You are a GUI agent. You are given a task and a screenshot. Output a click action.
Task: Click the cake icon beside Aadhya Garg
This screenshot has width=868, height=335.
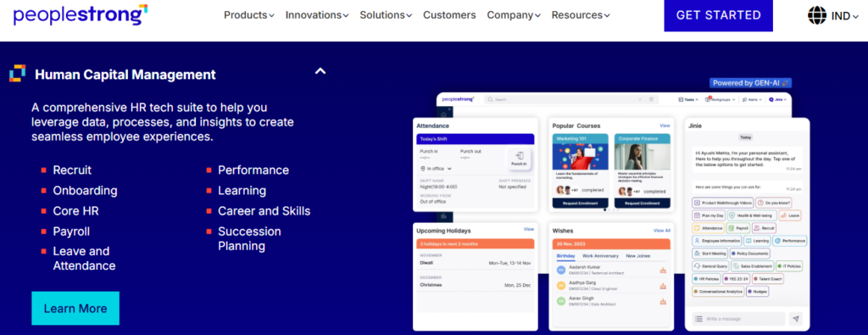pos(663,287)
